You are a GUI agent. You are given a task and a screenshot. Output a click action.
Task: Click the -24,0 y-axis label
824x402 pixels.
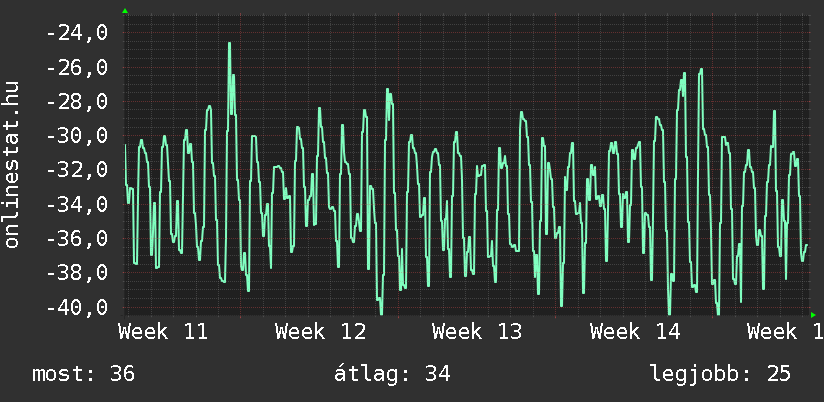(x=77, y=34)
